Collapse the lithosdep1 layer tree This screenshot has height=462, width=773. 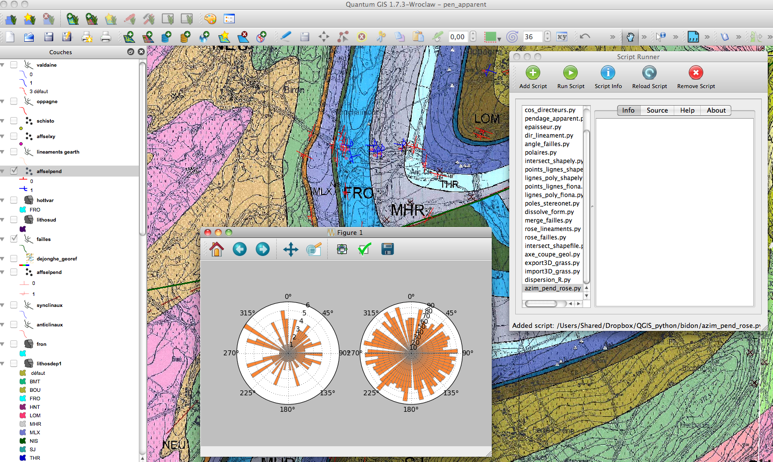tap(4, 363)
